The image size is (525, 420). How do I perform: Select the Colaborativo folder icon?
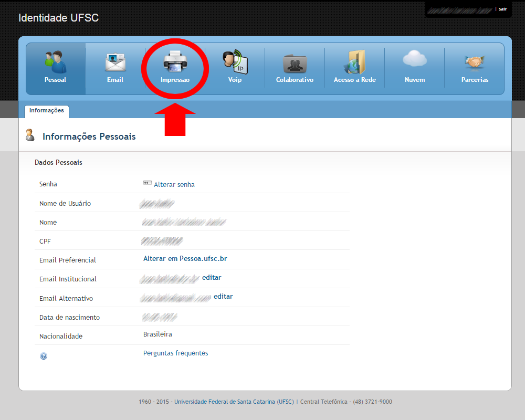295,63
